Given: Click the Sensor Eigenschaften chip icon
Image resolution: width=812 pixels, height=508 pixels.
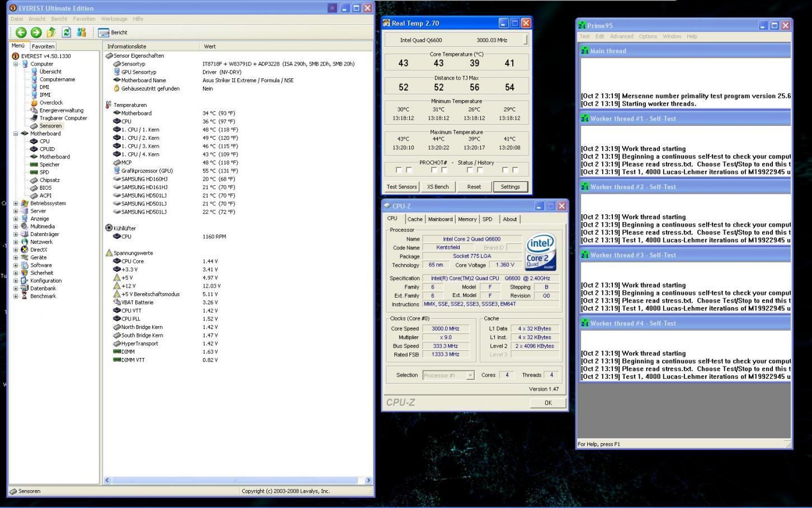Looking at the screenshot, I should (109, 55).
